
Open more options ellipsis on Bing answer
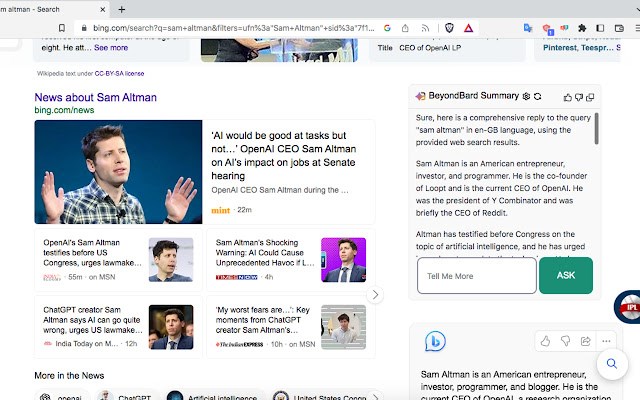[x=606, y=341]
